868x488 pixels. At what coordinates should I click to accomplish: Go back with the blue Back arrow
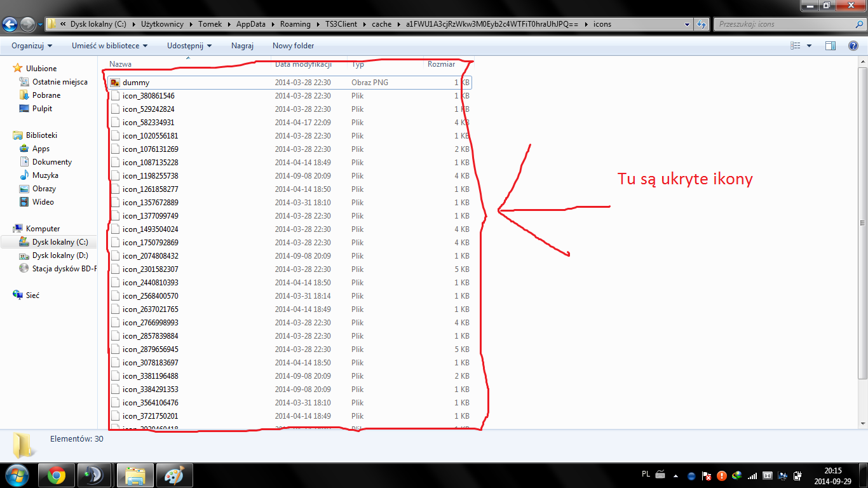tap(10, 24)
